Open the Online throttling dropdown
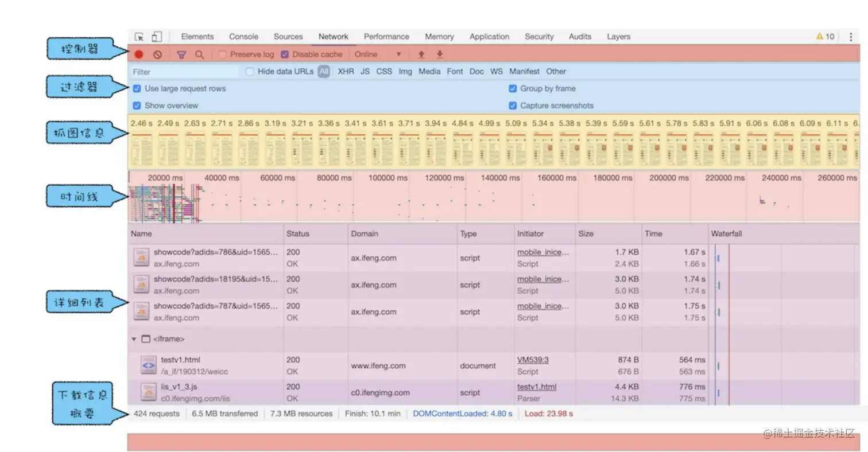The width and height of the screenshot is (868, 452). [378, 54]
